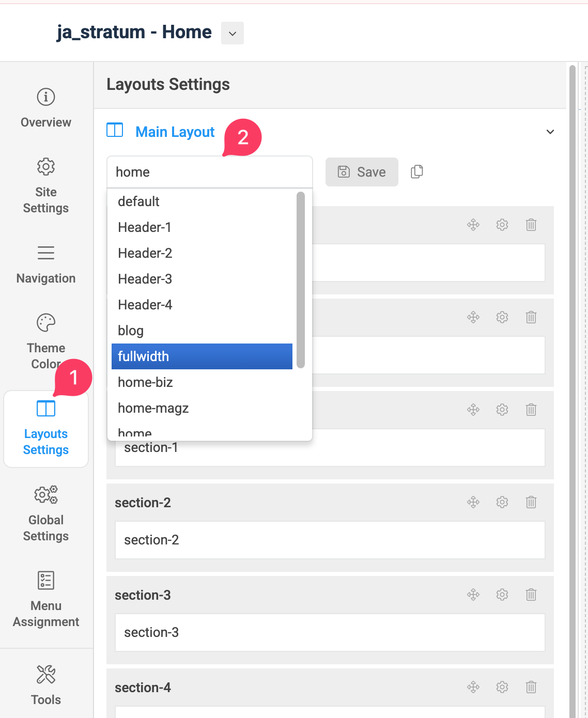Open the gear in the top block row

pos(502,225)
